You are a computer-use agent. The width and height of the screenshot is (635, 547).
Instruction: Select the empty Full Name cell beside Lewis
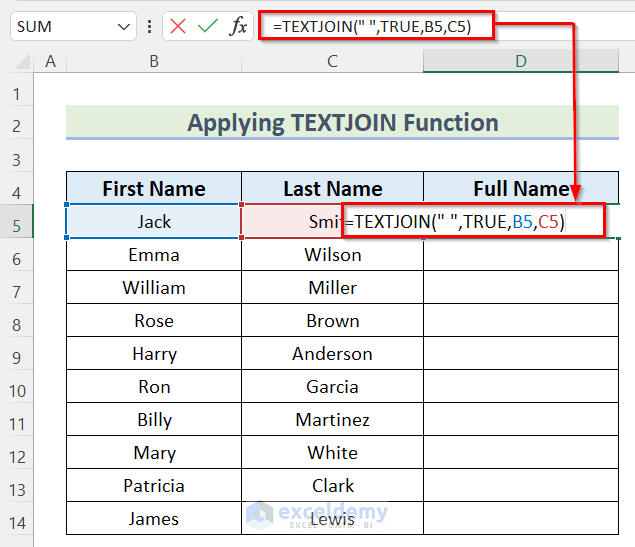521,519
